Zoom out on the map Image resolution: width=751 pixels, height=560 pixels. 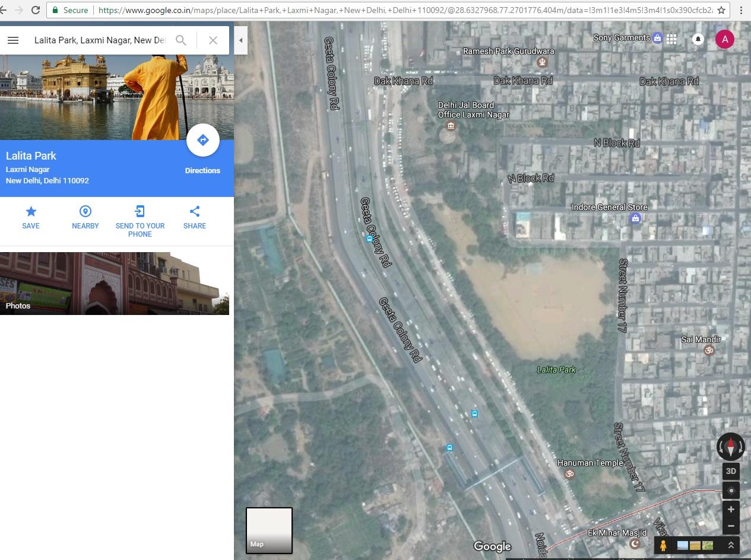coord(731,526)
